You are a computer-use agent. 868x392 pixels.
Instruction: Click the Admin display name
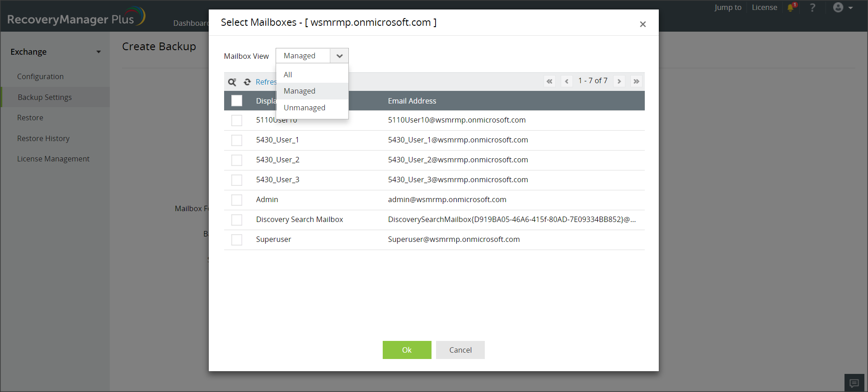(267, 199)
